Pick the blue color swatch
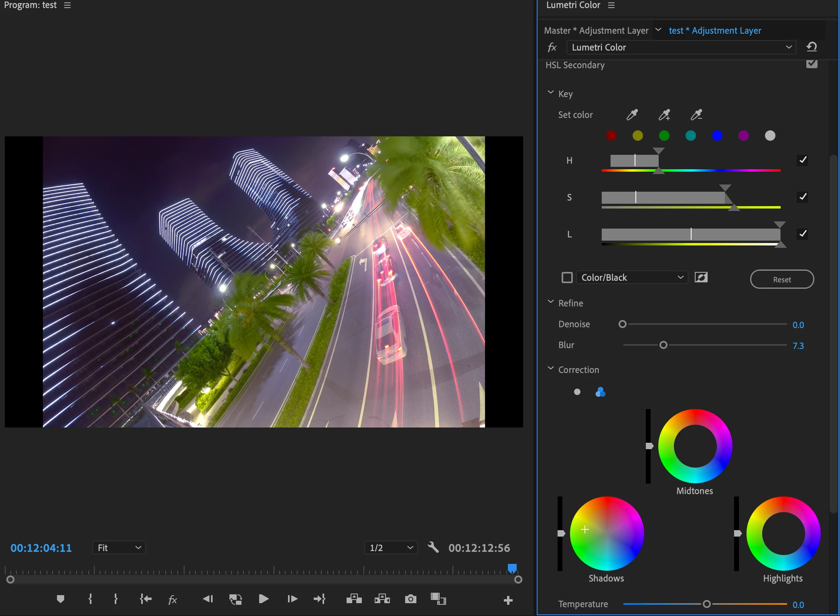840x616 pixels. click(x=717, y=136)
